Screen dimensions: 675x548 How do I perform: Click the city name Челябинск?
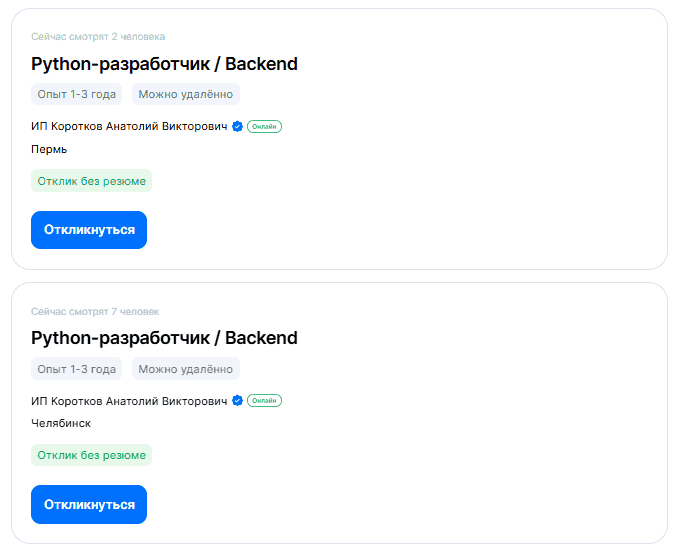coord(61,423)
